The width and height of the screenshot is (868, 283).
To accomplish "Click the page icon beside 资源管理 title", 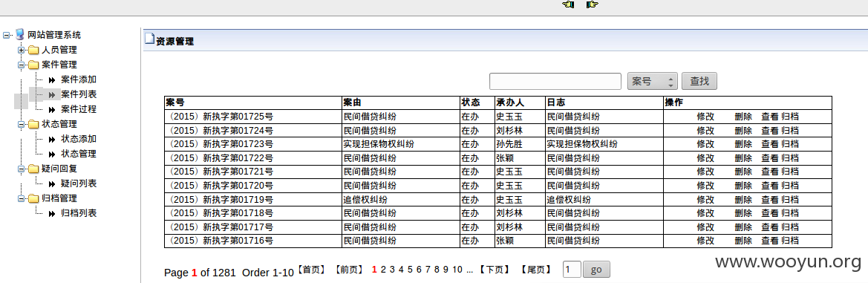I will [x=149, y=39].
